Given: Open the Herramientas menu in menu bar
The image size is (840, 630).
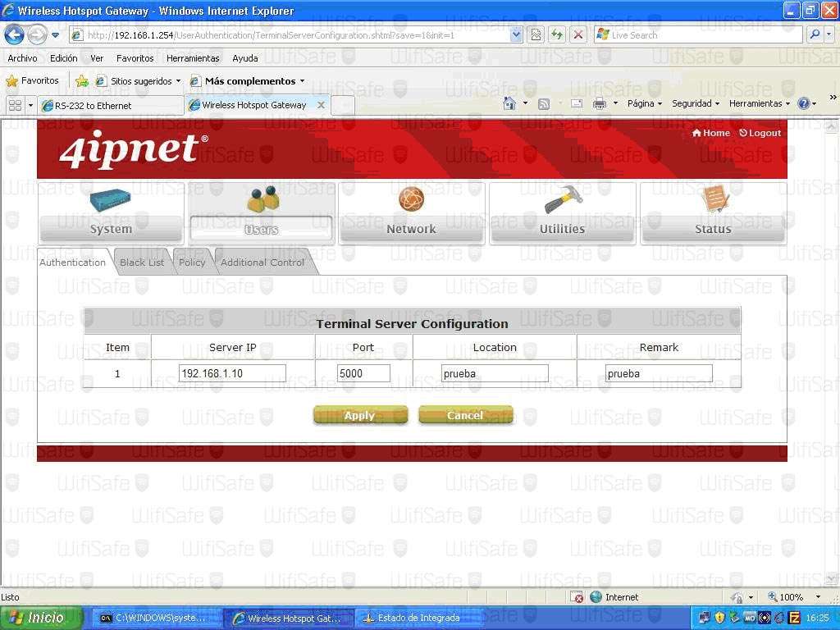Looking at the screenshot, I should point(193,58).
